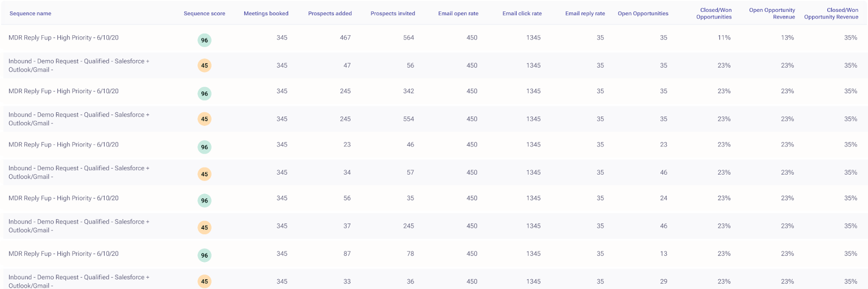This screenshot has height=289, width=868.
Task: Sort by Email click rate header
Action: pos(522,14)
